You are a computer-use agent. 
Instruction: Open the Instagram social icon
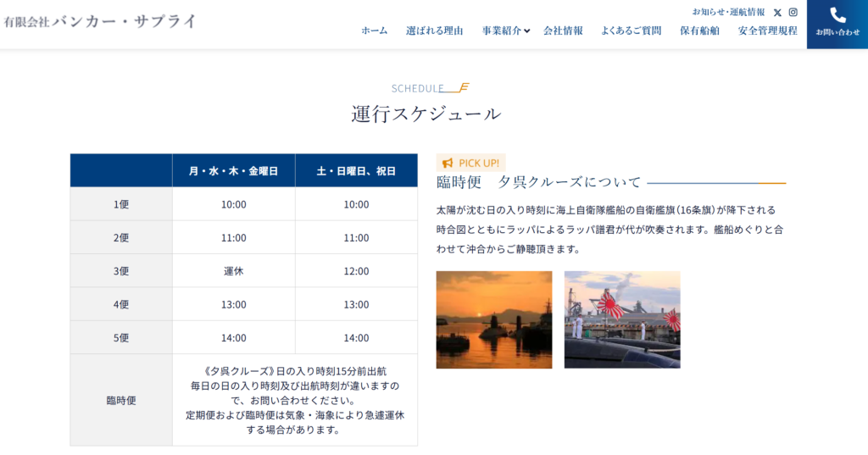tap(793, 13)
